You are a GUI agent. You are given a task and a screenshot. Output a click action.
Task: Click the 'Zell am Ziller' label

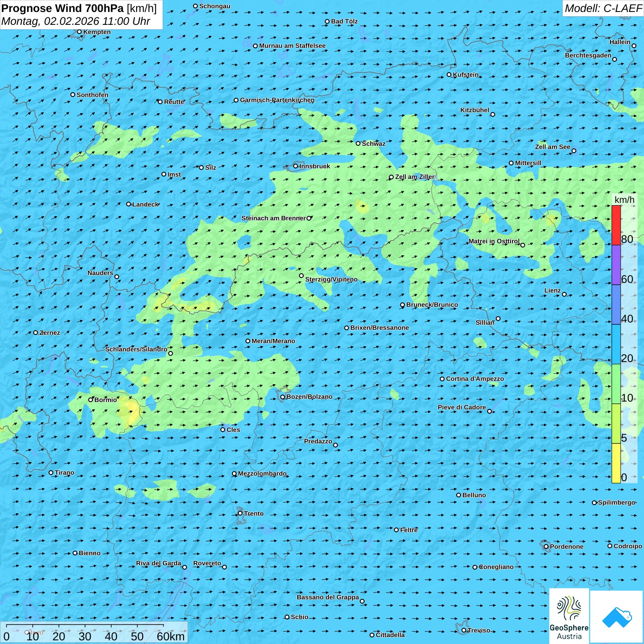point(415,177)
